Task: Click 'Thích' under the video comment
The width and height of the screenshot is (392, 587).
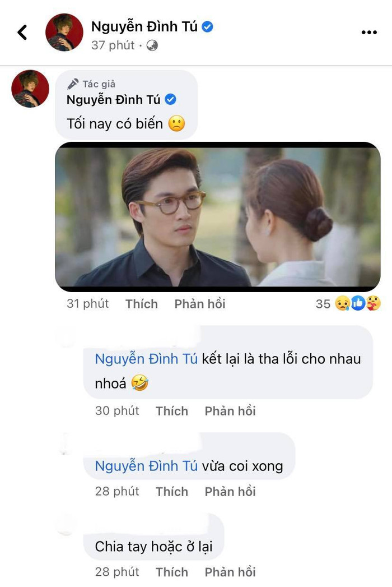Action: 142,304
